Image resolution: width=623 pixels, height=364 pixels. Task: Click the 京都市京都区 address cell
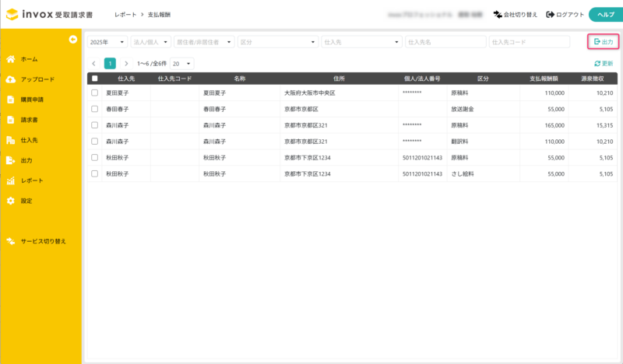tap(301, 109)
